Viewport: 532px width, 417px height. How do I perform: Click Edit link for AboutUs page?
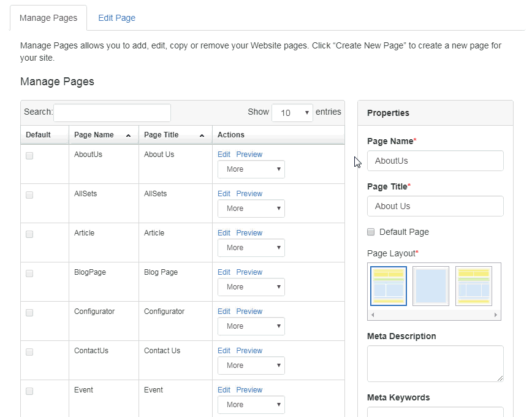[224, 154]
